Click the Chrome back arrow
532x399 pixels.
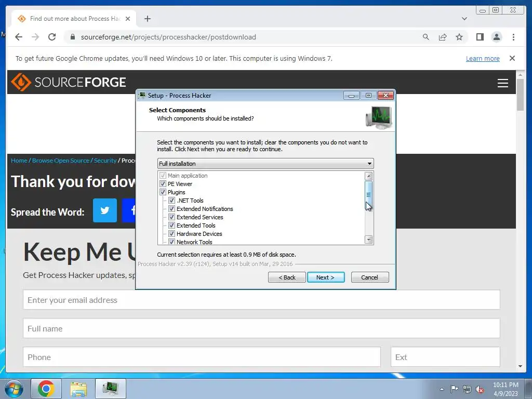click(19, 37)
